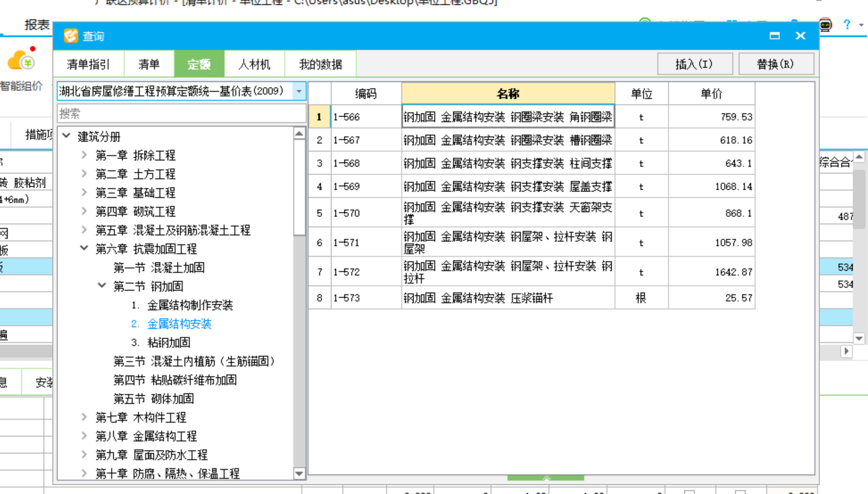Expand 第三章 基础工程
Screen dimensions: 868x494
(84, 193)
